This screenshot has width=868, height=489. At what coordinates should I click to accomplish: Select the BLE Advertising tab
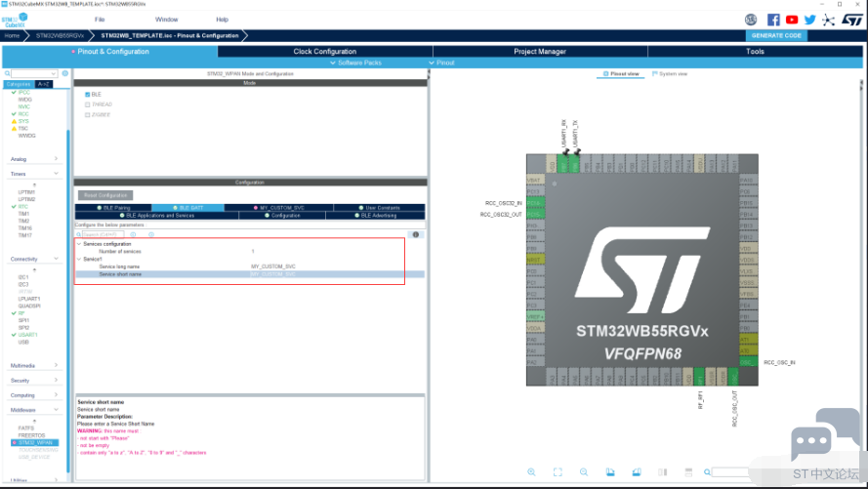pos(375,216)
